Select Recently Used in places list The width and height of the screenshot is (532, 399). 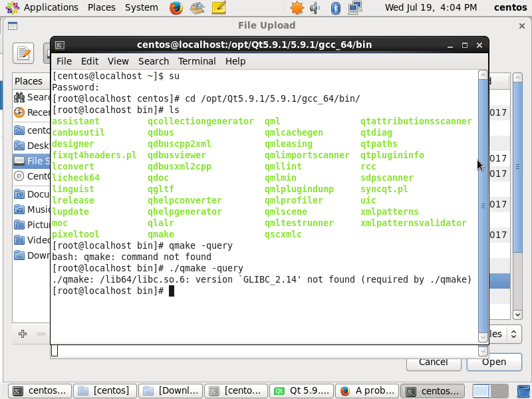(x=31, y=112)
